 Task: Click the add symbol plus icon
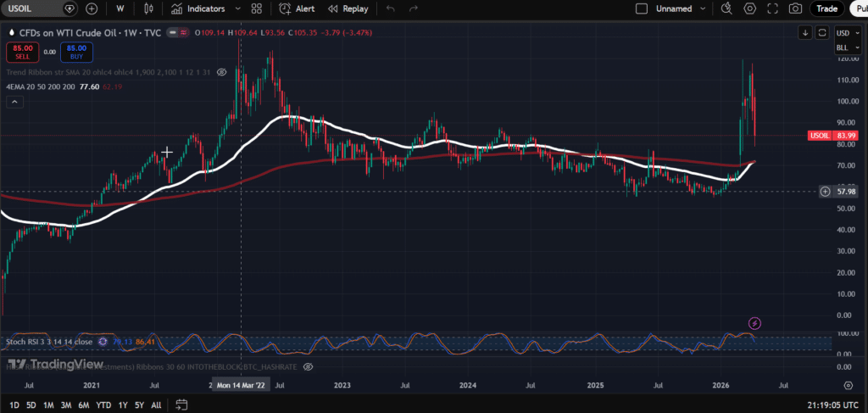92,8
